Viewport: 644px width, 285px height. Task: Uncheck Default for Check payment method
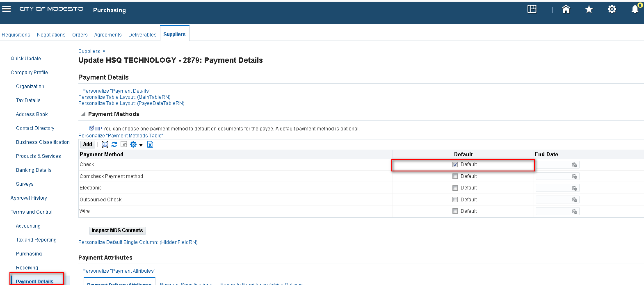(455, 164)
